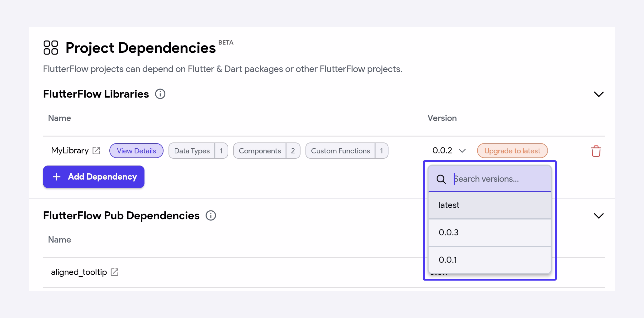The image size is (644, 318).
Task: Click the search magnifier icon in version list
Action: point(441,179)
